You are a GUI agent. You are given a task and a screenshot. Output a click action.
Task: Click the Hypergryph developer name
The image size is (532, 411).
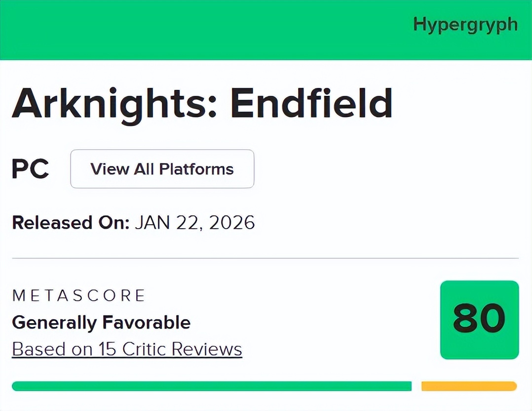click(x=465, y=24)
